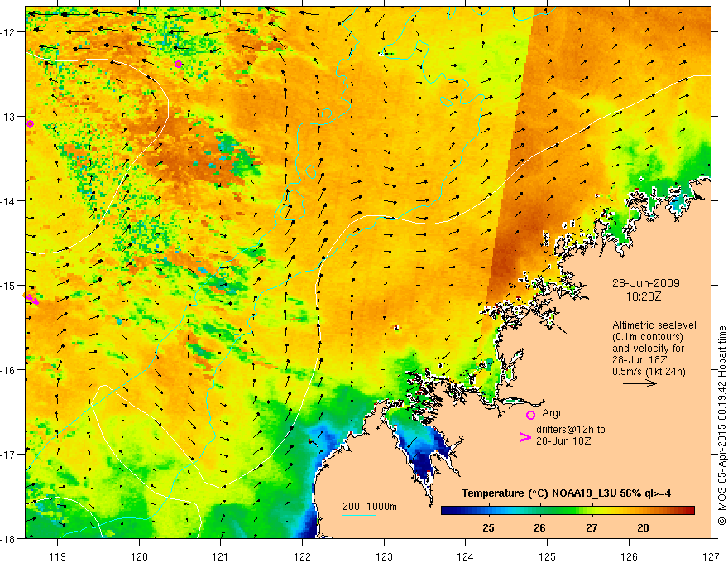Viewport: 728px width, 563px height.
Task: Click the latitude label -12
Action: 8,32
